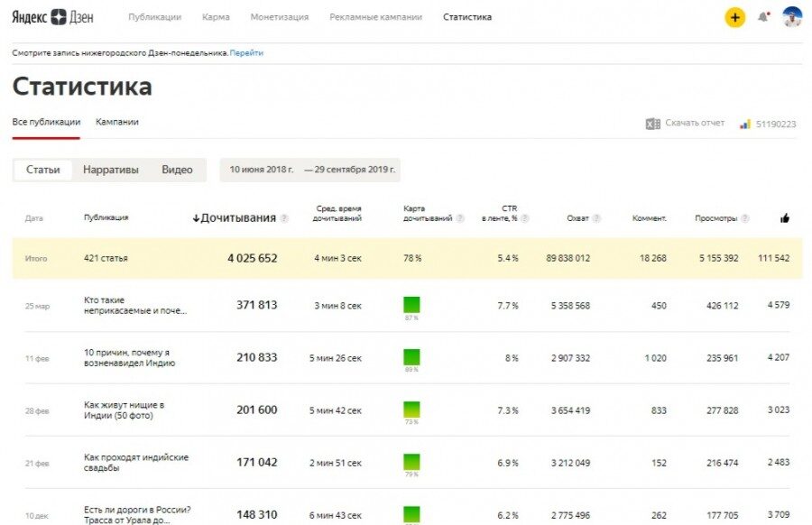Viewport: 812px width, 525px height.
Task: Switch to the Видео content type
Action: pos(177,170)
